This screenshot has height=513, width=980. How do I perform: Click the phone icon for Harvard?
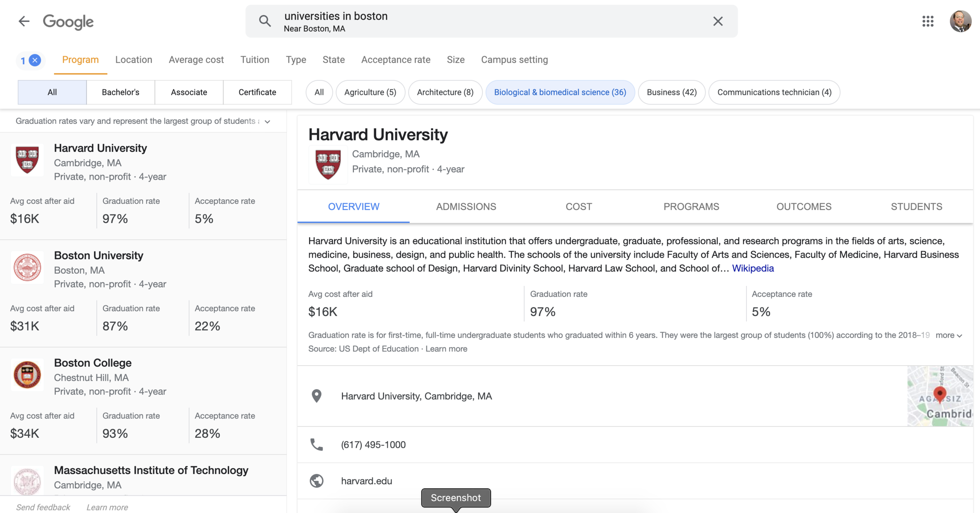point(317,444)
